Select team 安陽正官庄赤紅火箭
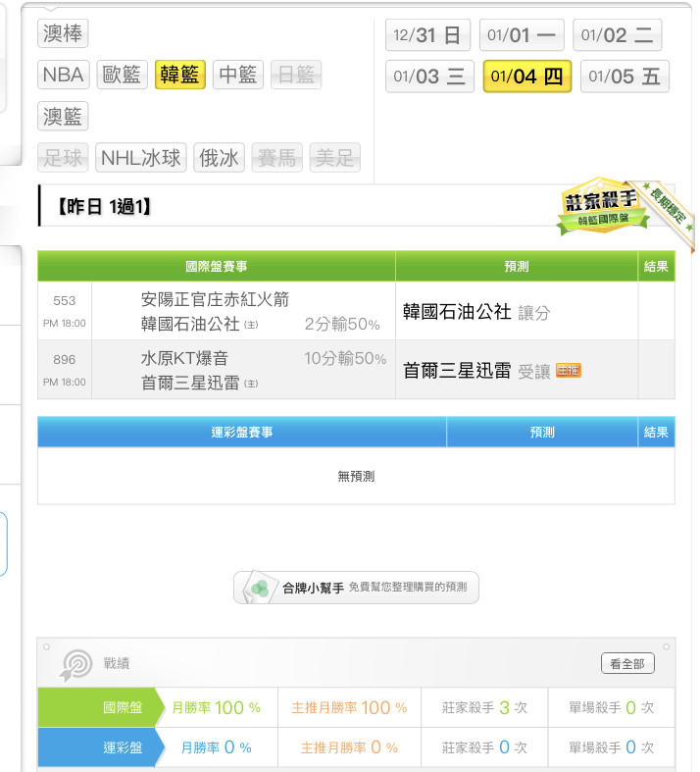The image size is (700, 772). (215, 299)
